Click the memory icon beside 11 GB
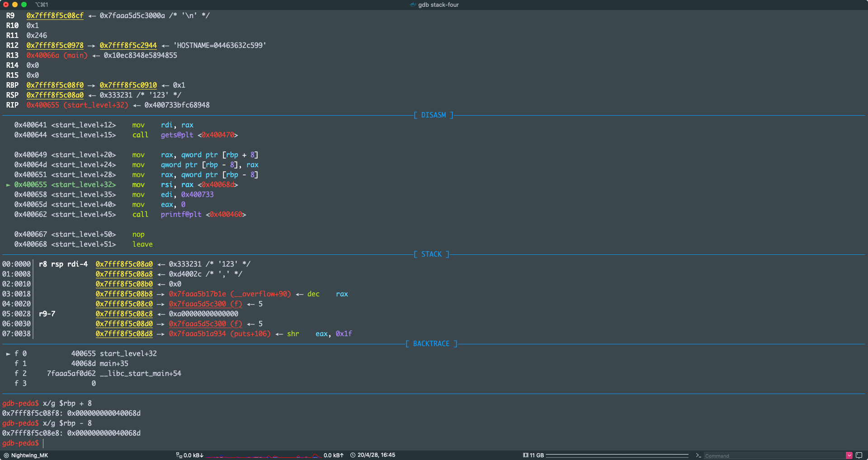 coord(526,455)
